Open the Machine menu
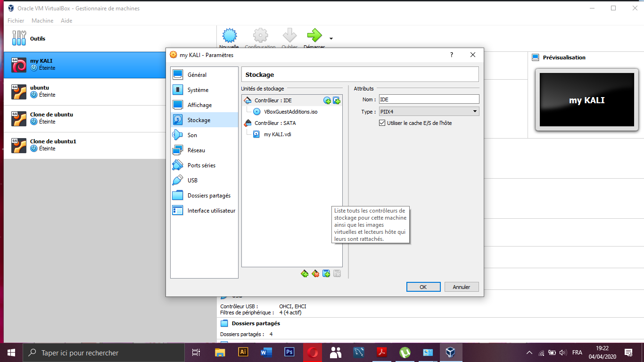The width and height of the screenshot is (644, 362). click(42, 20)
